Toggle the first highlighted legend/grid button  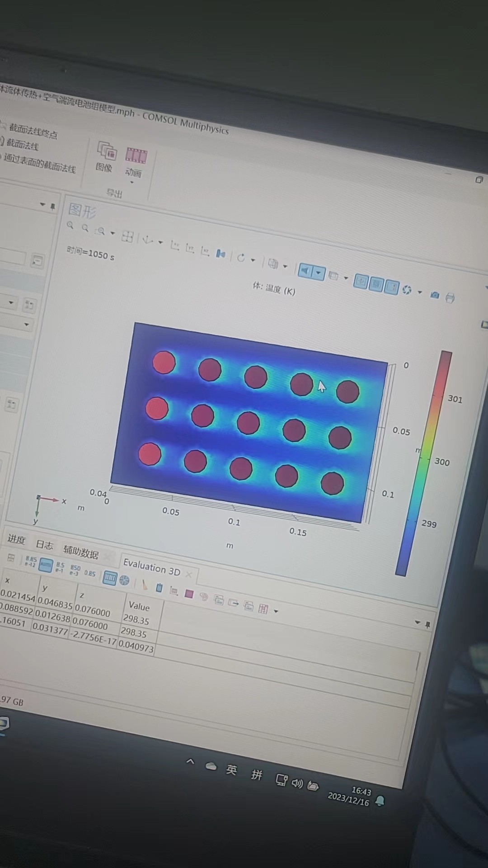[361, 281]
